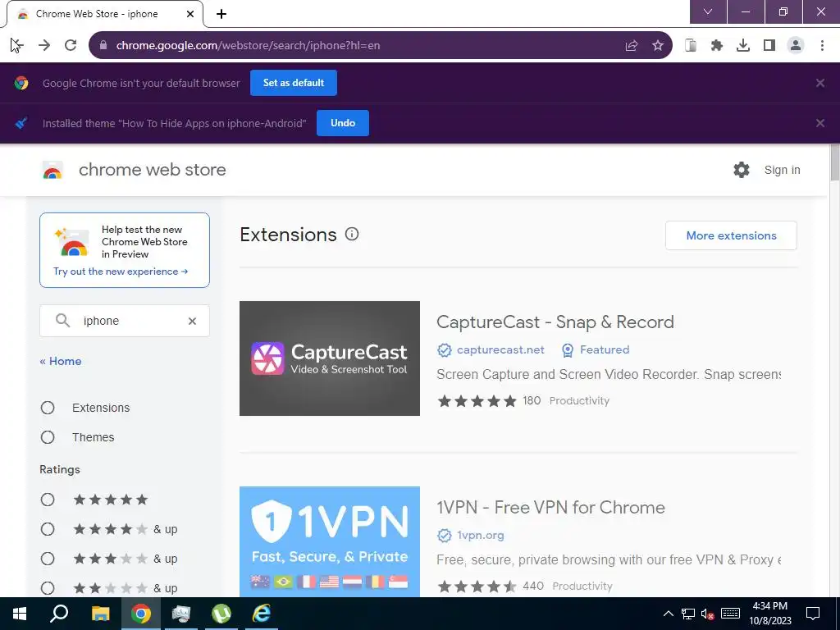840x630 pixels.
Task: Go back via the « Home link
Action: pyautogui.click(x=61, y=361)
